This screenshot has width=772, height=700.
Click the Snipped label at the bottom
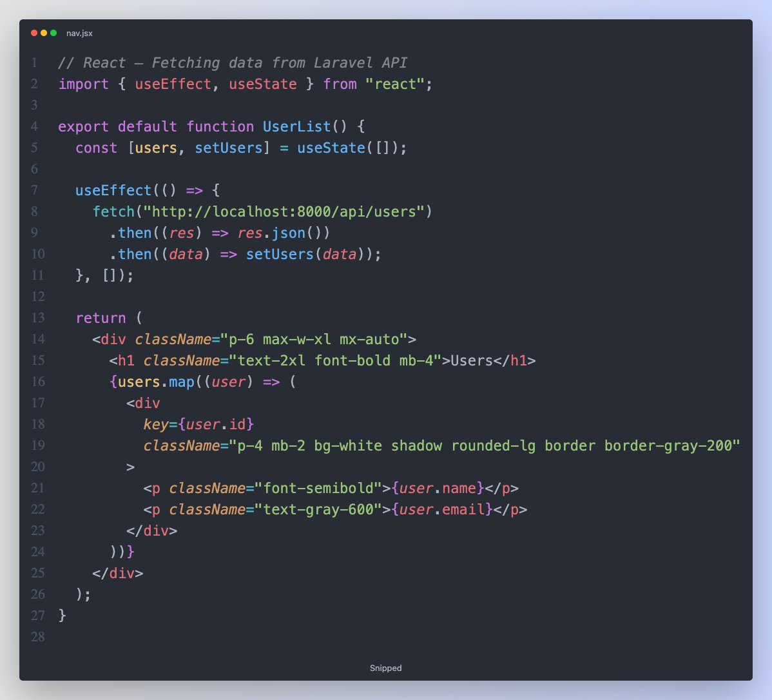385,668
